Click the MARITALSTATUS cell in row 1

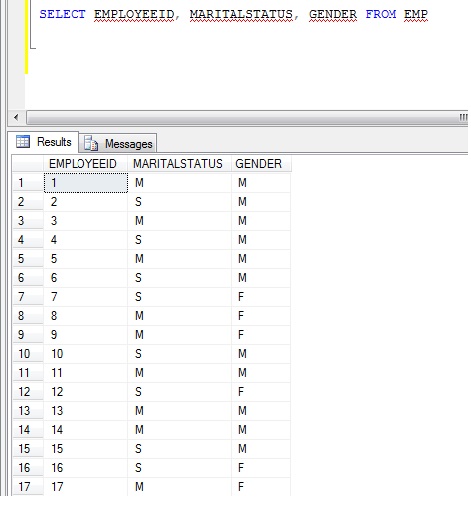tap(179, 183)
